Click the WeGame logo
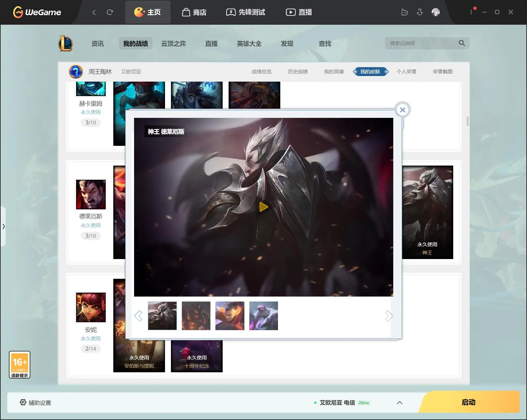The image size is (527, 420). pyautogui.click(x=37, y=12)
